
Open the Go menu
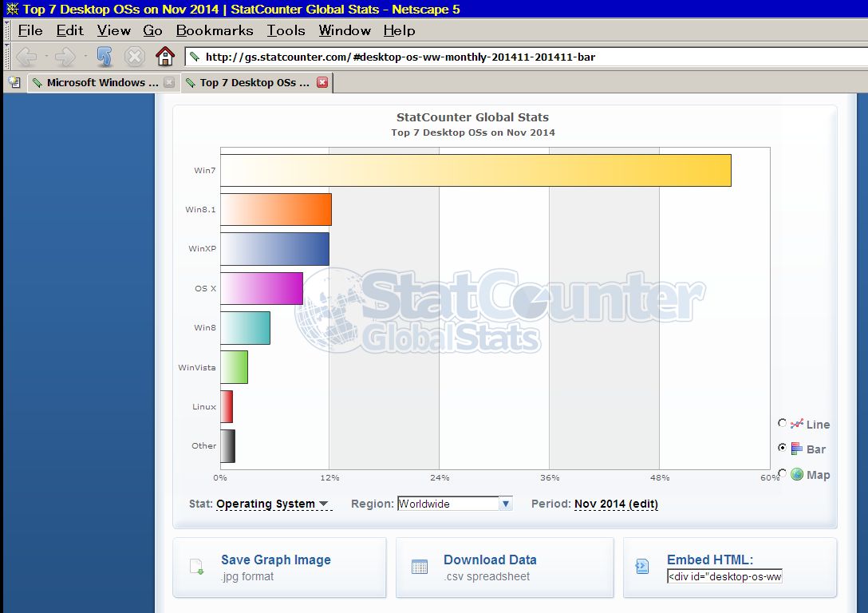[153, 31]
